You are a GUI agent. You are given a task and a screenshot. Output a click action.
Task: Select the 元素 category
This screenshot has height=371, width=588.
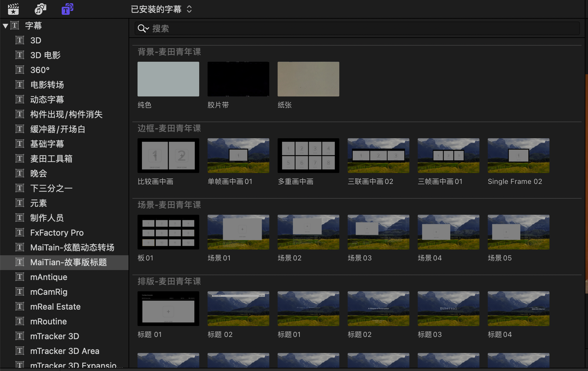pos(64,203)
